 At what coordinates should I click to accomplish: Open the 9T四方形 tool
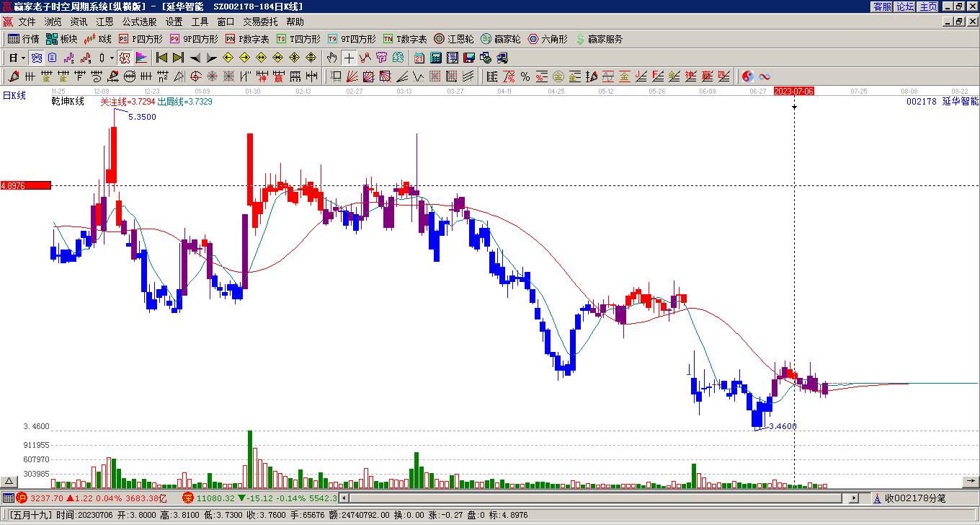[x=352, y=39]
